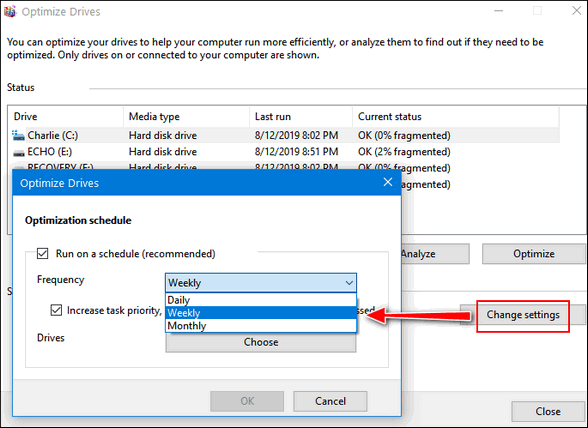Close the main Optimize Drives window
588x428 pixels.
(576, 11)
